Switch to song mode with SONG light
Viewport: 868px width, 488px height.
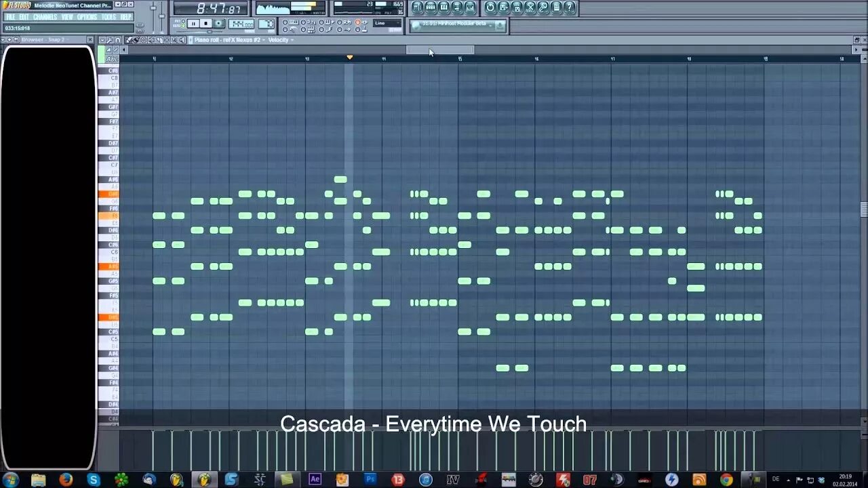(183, 26)
